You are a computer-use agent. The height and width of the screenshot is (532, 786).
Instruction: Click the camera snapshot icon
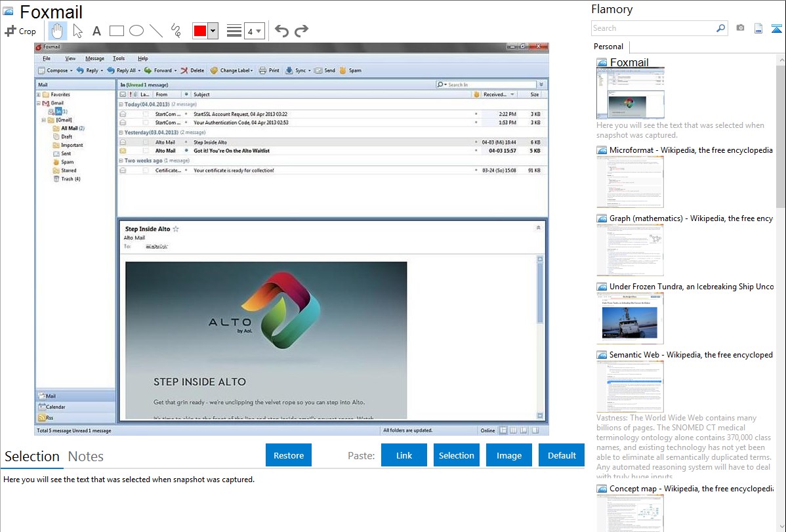740,28
